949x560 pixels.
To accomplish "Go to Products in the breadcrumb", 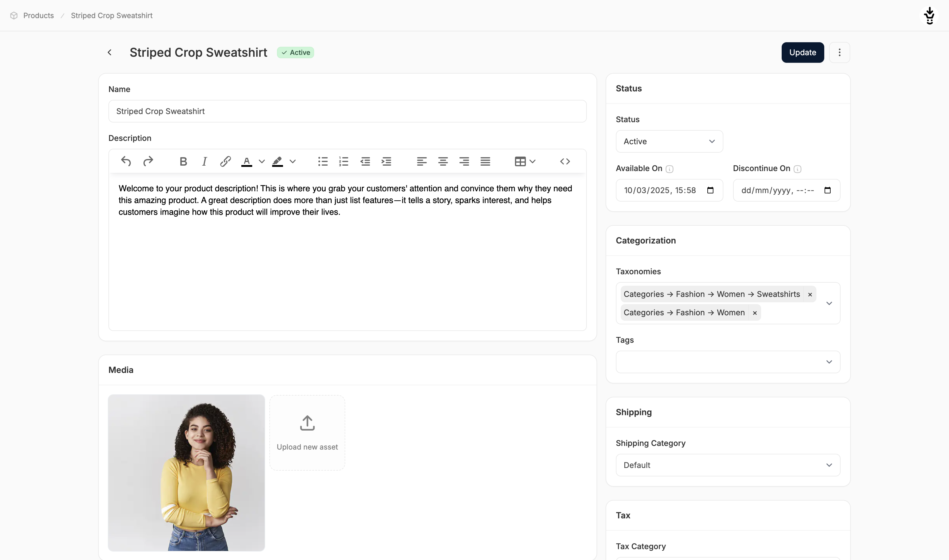I will pyautogui.click(x=39, y=15).
